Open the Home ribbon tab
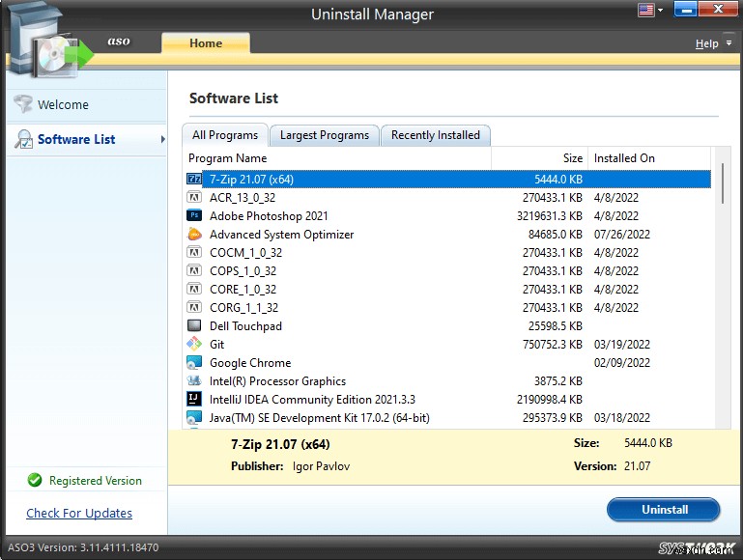 click(206, 43)
